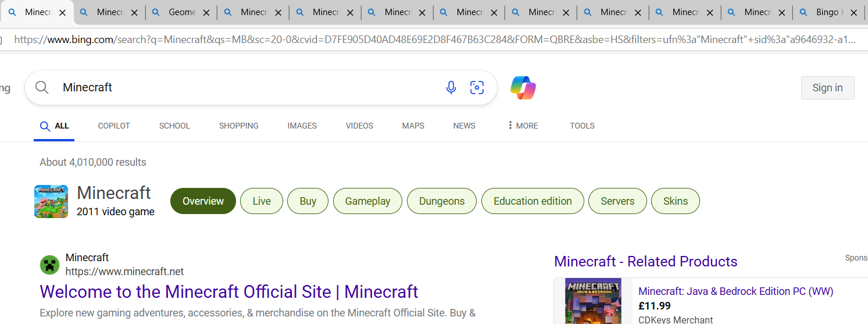Open the VIDEOS search tab
Viewport: 868px width, 324px height.
click(359, 126)
